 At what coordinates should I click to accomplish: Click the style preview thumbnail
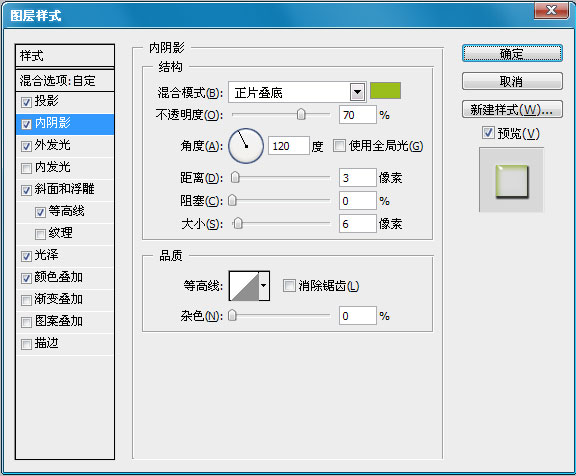(x=511, y=180)
